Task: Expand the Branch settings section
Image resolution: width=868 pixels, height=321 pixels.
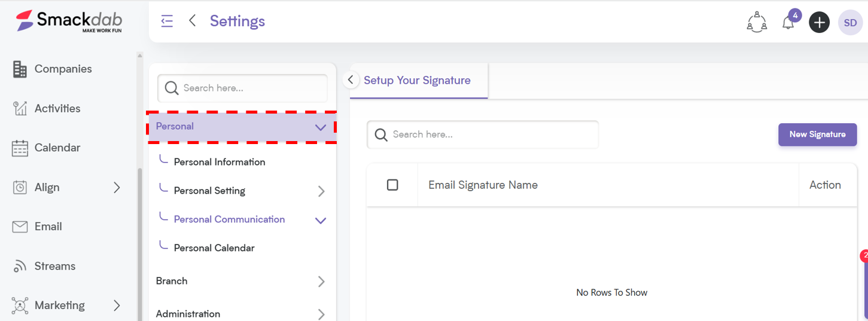Action: [x=321, y=282]
